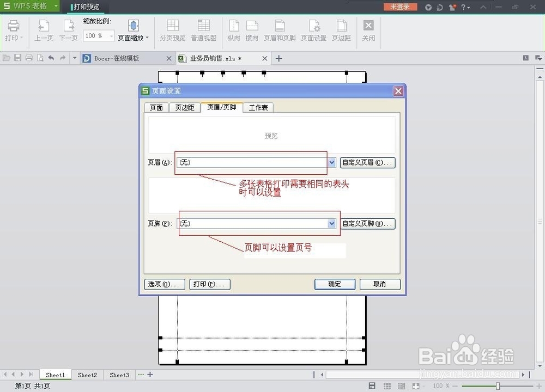This screenshot has height=392, width=545.
Task: Expand the 页脚 footer dropdown arrow
Action: pos(332,224)
